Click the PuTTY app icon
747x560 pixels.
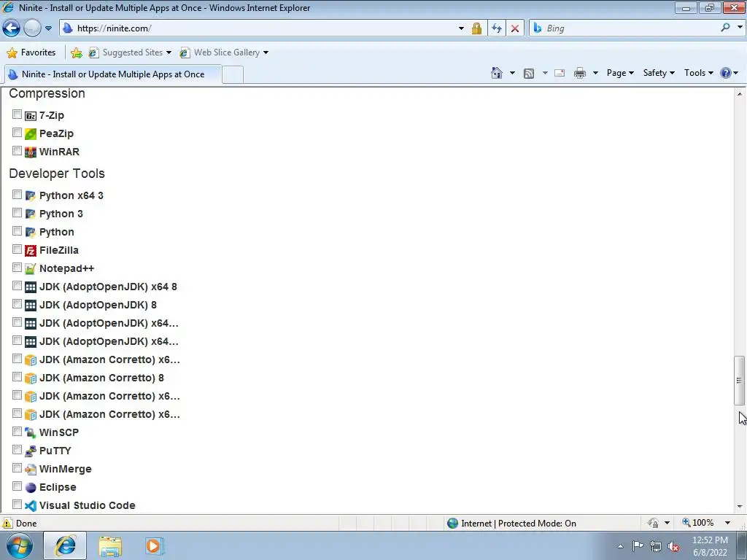pyautogui.click(x=31, y=451)
